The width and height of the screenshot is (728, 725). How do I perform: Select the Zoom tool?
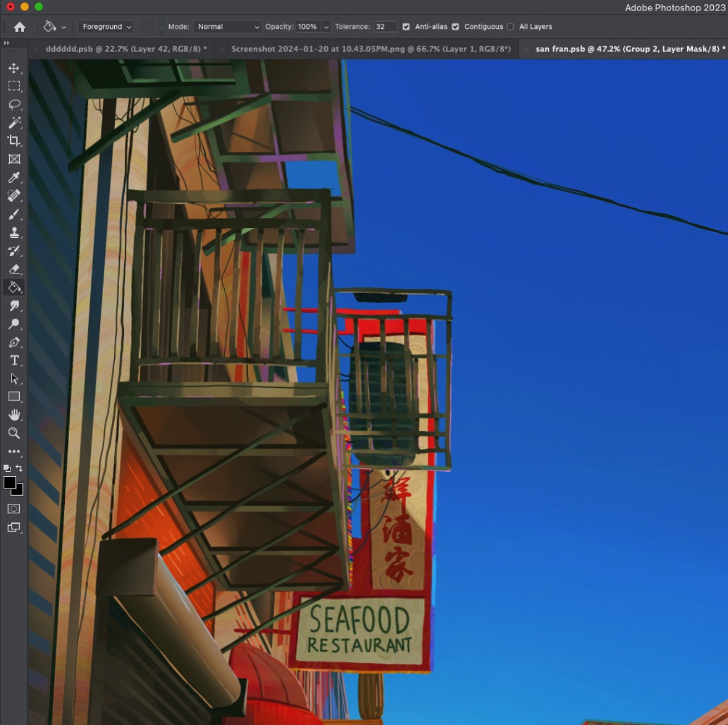pyautogui.click(x=14, y=433)
